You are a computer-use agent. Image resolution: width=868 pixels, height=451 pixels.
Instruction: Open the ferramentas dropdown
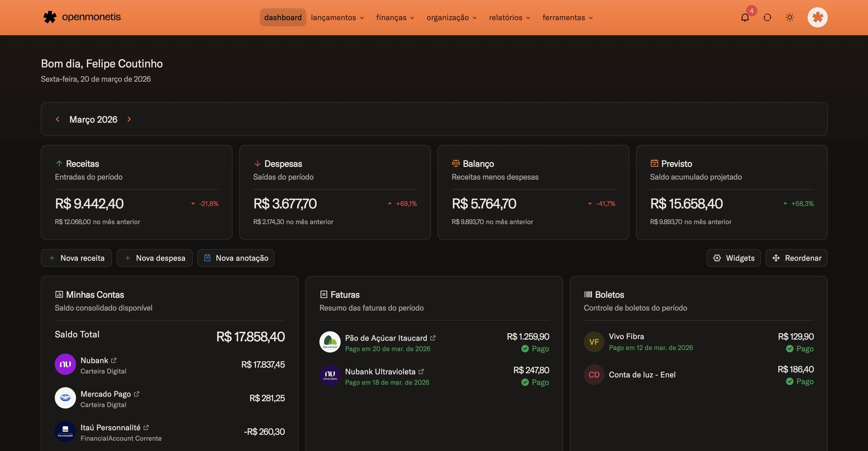click(x=567, y=17)
